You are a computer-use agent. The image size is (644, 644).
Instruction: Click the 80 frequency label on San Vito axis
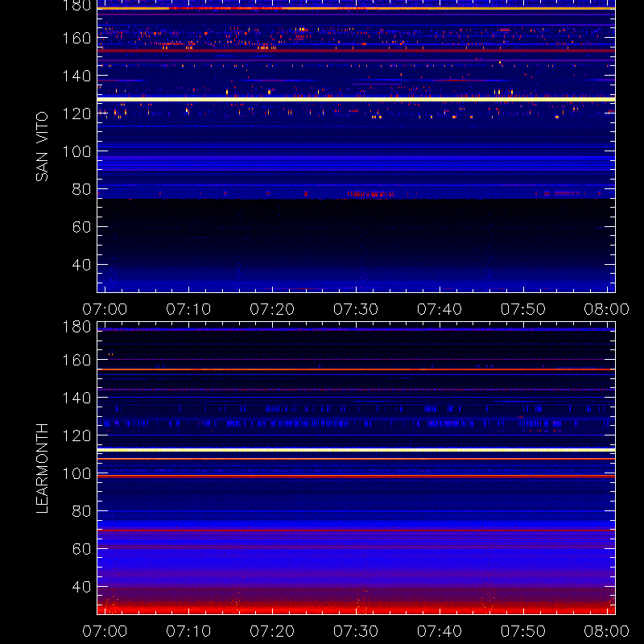81,189
